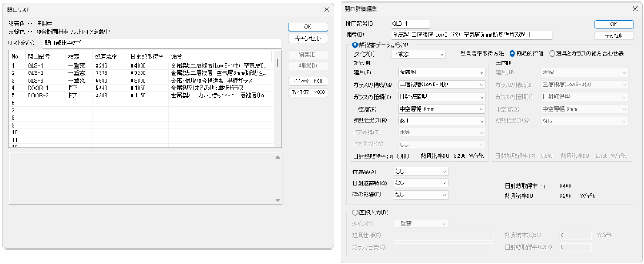Click the 日射熱取得率 column header

148,57
